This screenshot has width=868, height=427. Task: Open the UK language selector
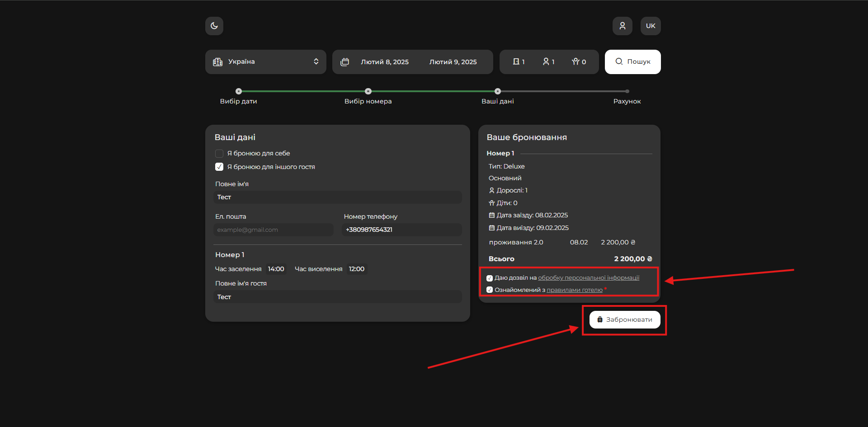(x=650, y=26)
